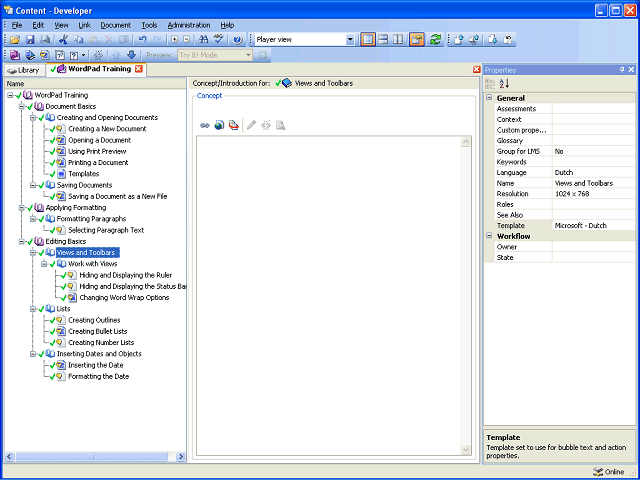Screen dimensions: 640x480
Task: Collapse the Workflow properties section
Action: (x=489, y=236)
